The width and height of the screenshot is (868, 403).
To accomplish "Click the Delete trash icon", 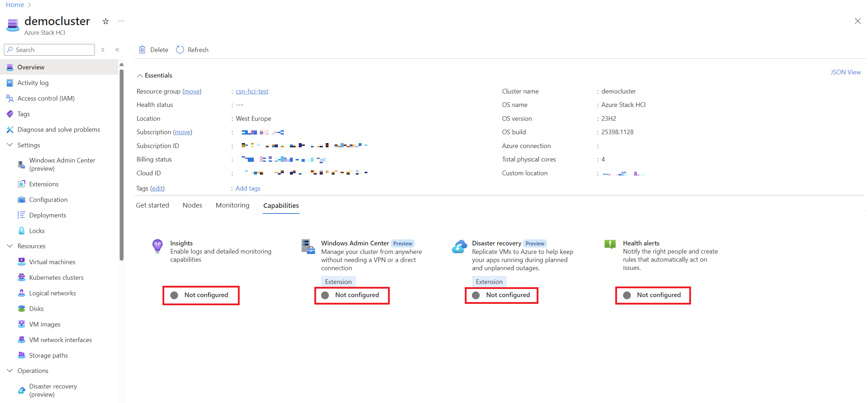I will click(x=142, y=50).
